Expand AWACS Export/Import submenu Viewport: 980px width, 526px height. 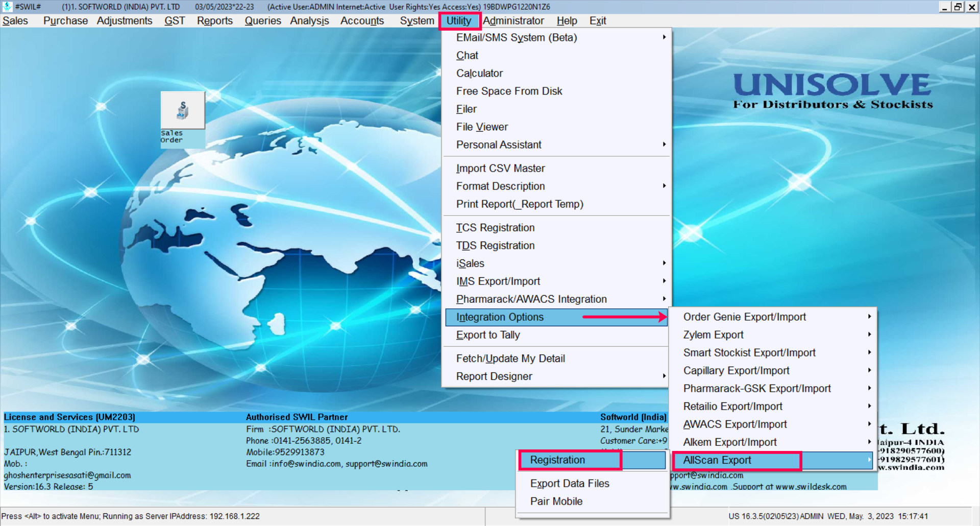773,424
